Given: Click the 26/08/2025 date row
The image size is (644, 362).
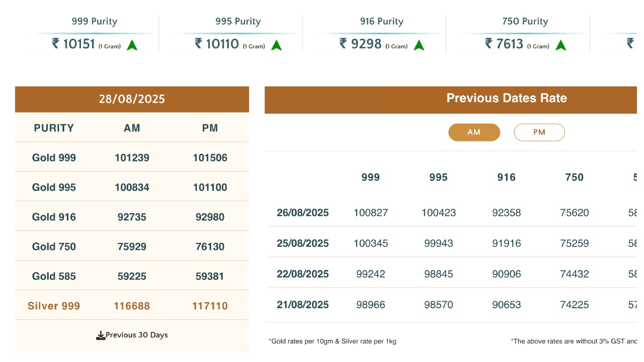Looking at the screenshot, I should click(x=302, y=213).
